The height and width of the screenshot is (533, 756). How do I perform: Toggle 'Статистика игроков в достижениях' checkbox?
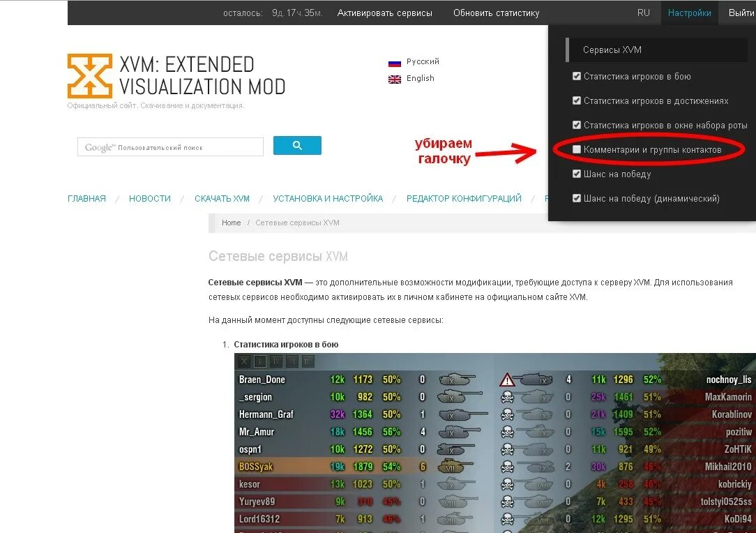point(577,100)
